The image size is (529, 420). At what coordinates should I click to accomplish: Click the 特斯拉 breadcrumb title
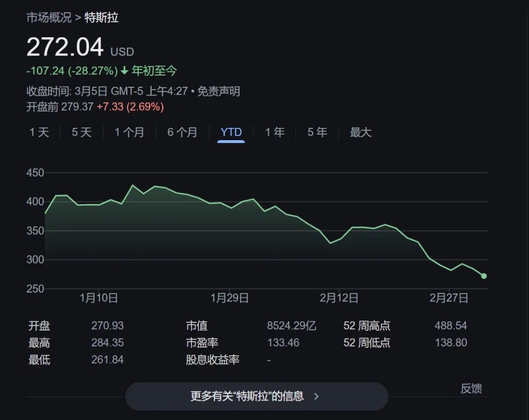click(x=101, y=18)
